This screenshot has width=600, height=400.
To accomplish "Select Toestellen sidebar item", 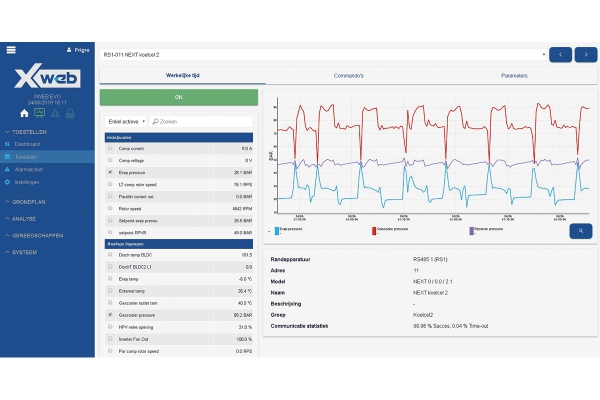I will click(x=47, y=157).
